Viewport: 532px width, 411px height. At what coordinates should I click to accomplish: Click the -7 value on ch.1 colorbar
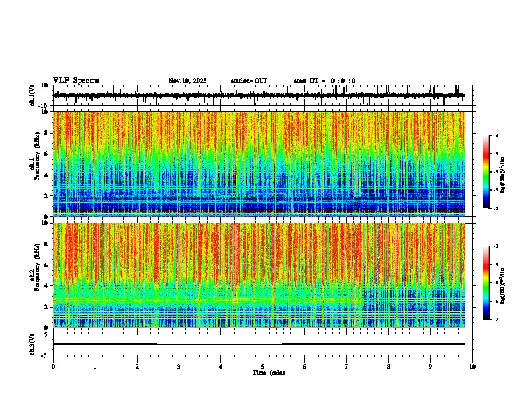pos(495,208)
